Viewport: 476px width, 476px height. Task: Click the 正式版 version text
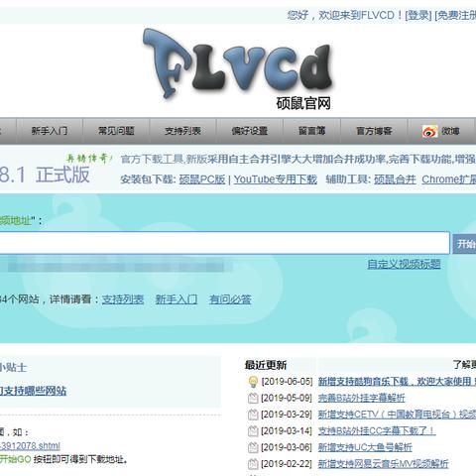pyautogui.click(x=62, y=175)
